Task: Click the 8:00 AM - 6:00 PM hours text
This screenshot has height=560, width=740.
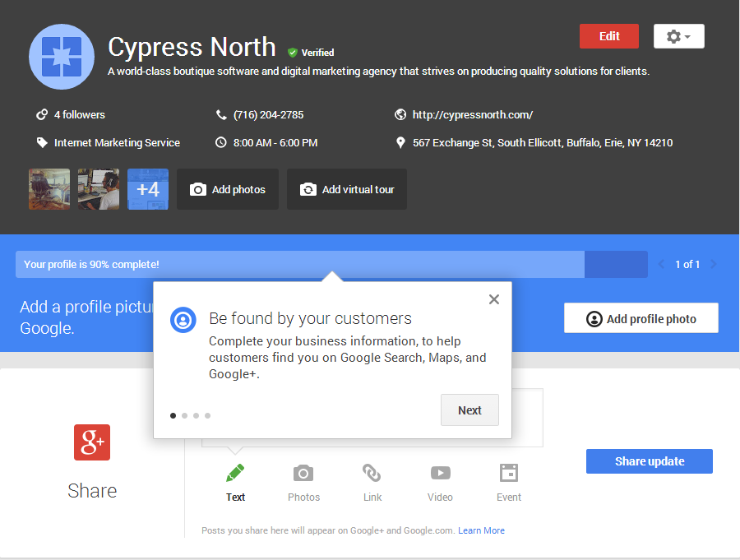Action: tap(275, 142)
